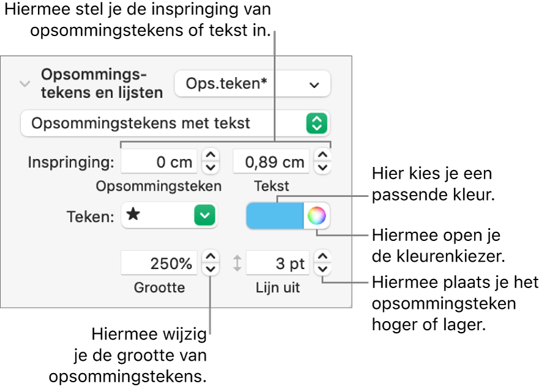Click the blue bullet color swatch
Image resolution: width=547 pixels, height=392 pixels.
pyautogui.click(x=275, y=216)
